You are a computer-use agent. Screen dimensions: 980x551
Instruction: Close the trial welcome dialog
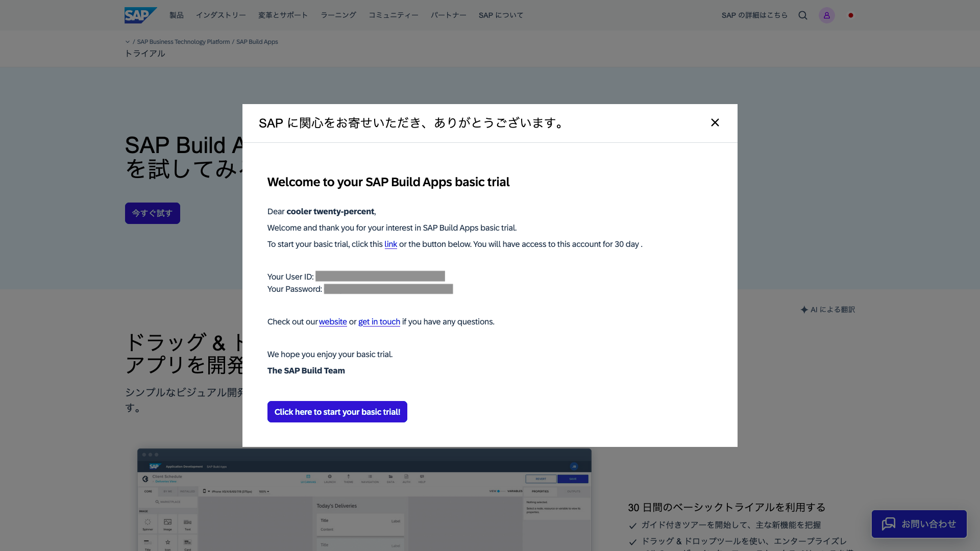pos(715,122)
